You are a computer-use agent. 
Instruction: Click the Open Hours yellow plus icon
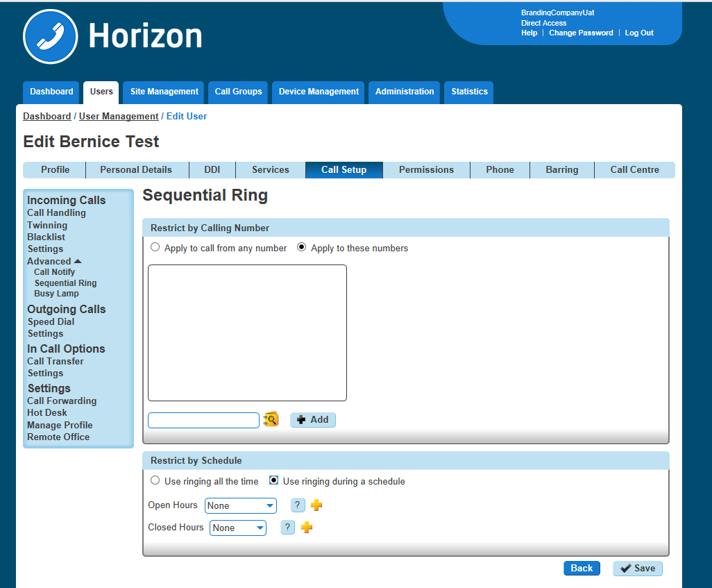[x=316, y=505]
